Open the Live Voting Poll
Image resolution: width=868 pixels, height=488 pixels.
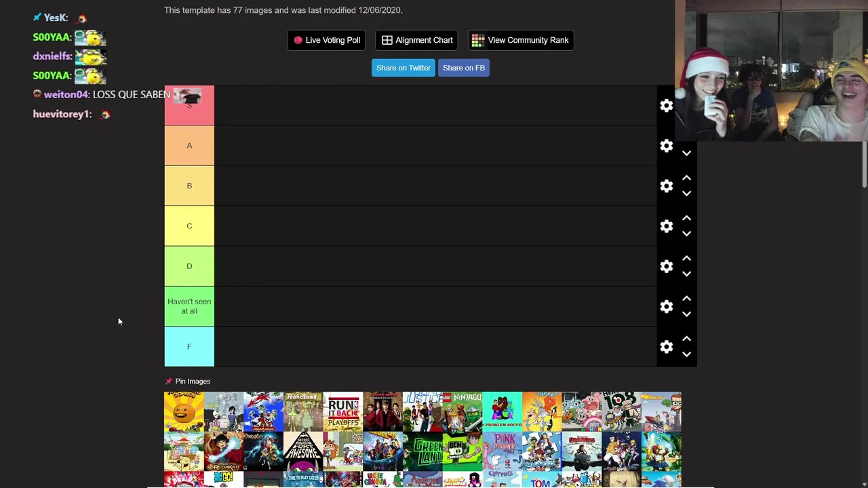327,40
